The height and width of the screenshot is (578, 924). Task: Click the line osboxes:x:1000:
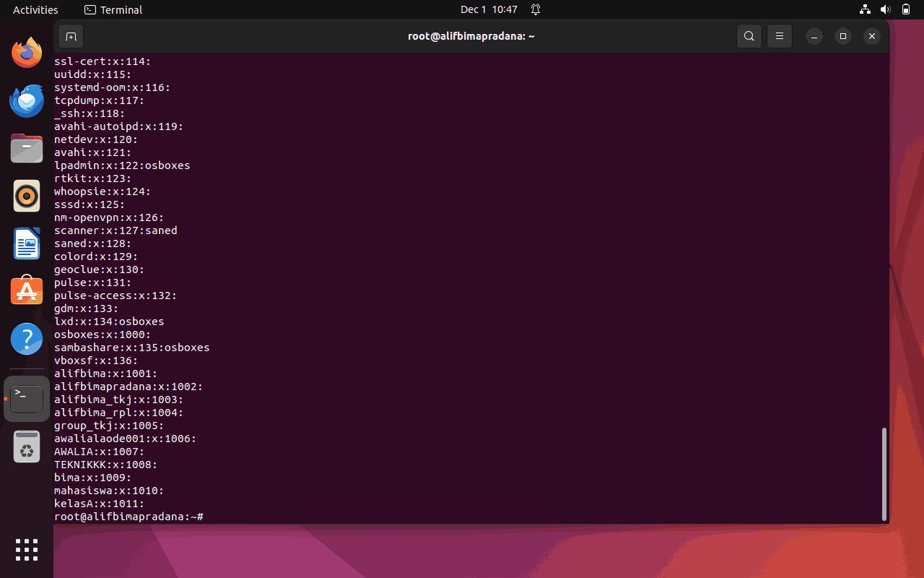coord(103,335)
